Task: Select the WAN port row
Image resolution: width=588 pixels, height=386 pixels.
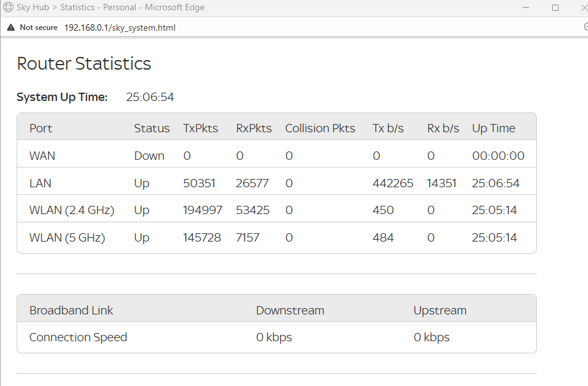Action: [x=275, y=155]
